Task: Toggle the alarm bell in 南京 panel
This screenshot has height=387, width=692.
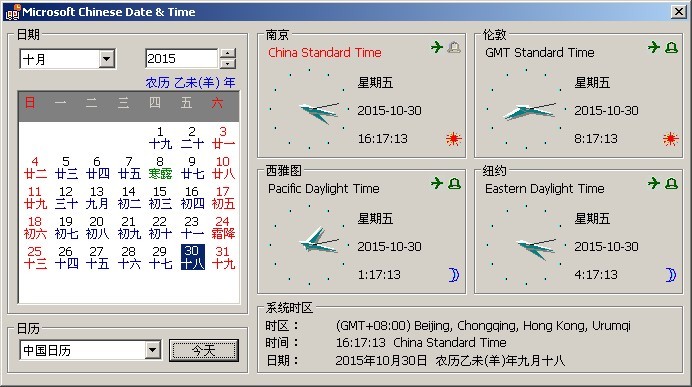Action: (x=455, y=47)
